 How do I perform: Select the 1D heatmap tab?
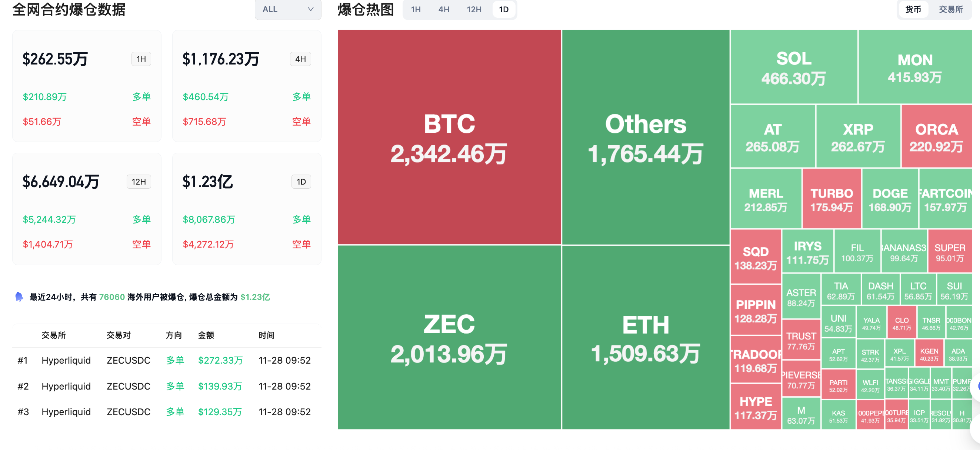[504, 10]
